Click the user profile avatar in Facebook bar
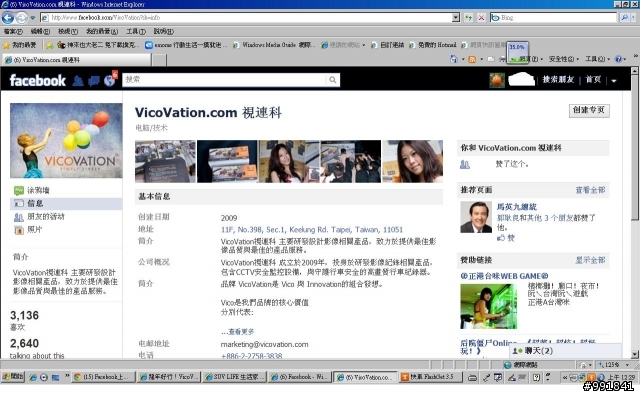This screenshot has width=640, height=394. (x=497, y=80)
